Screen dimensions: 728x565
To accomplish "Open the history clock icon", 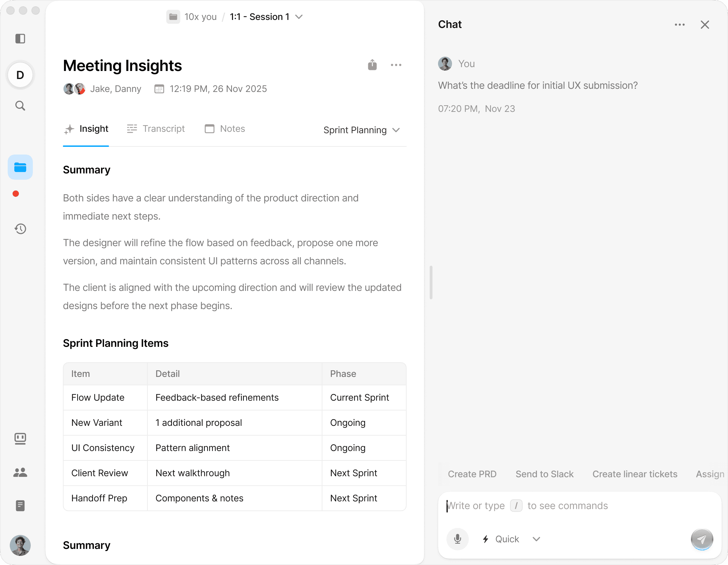I will [20, 229].
